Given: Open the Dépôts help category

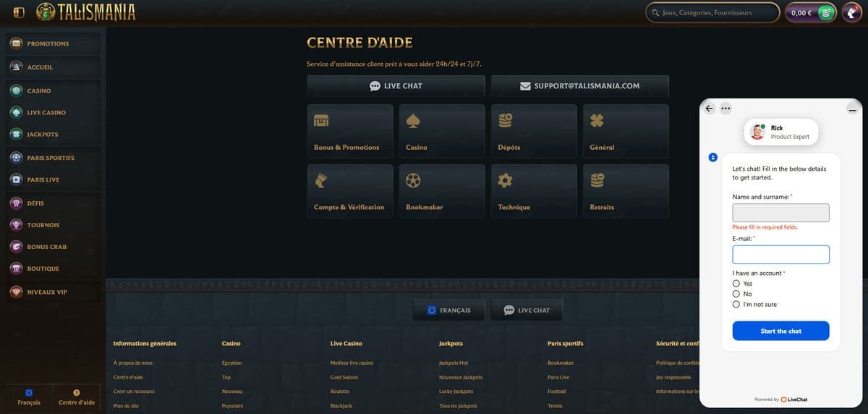Looking at the screenshot, I should 534,131.
